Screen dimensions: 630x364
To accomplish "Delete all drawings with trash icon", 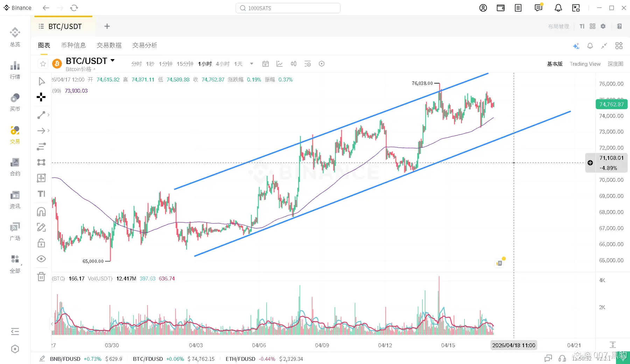I will point(41,277).
